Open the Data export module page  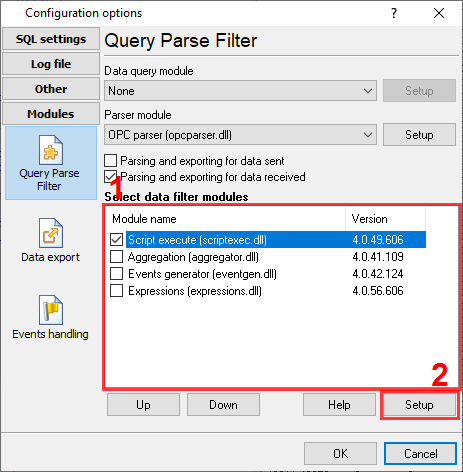[51, 240]
